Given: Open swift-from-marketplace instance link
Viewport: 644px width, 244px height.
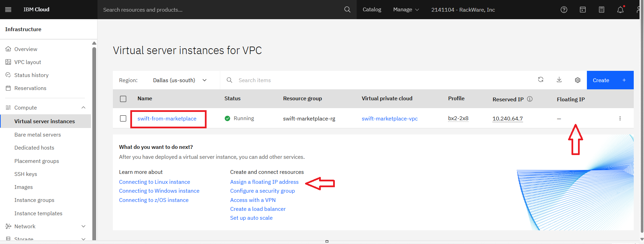Looking at the screenshot, I should click(167, 118).
